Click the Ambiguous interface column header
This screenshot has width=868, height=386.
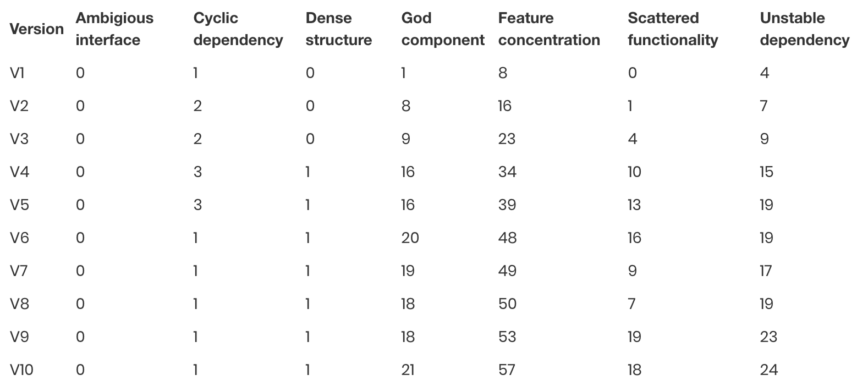pyautogui.click(x=114, y=29)
